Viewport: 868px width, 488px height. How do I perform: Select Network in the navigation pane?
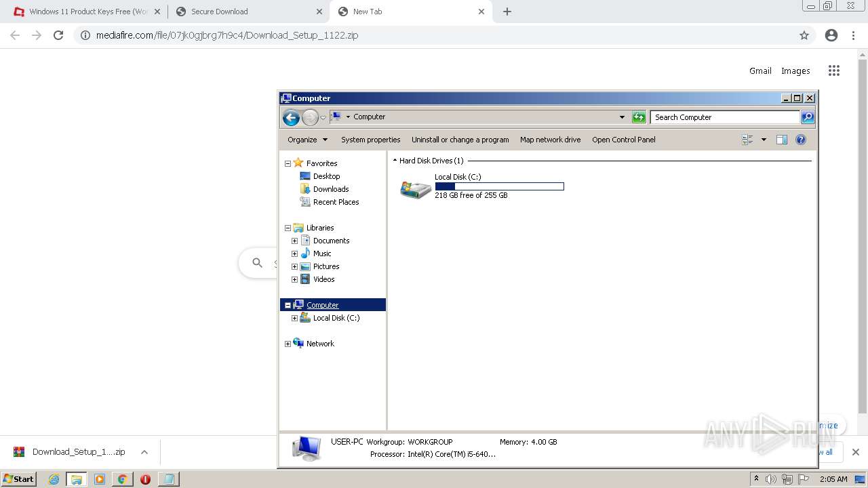[x=320, y=344]
